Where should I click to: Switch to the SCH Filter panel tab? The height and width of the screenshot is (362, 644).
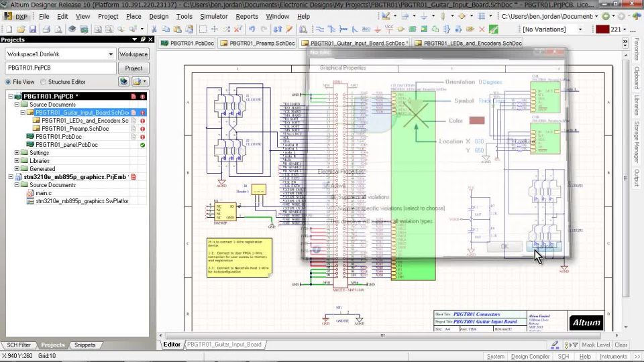point(19,345)
